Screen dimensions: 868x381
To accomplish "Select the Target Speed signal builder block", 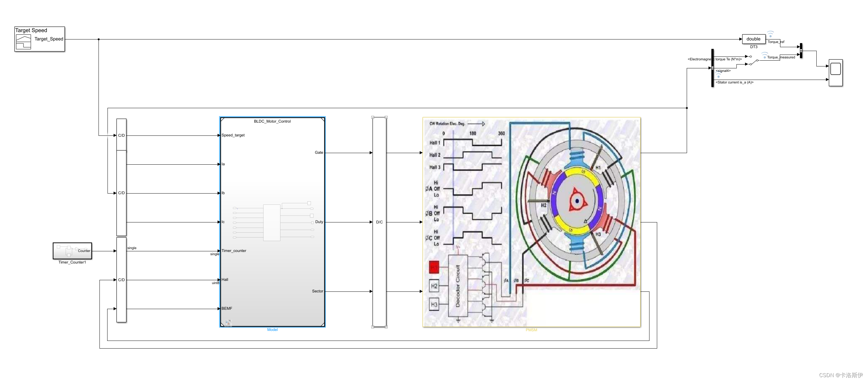I will pos(39,39).
